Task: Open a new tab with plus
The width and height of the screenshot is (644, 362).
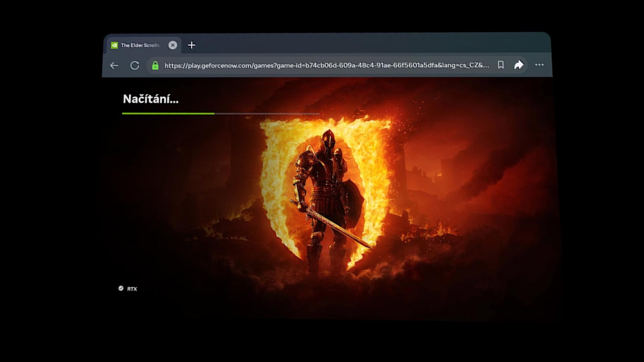Action: (192, 45)
